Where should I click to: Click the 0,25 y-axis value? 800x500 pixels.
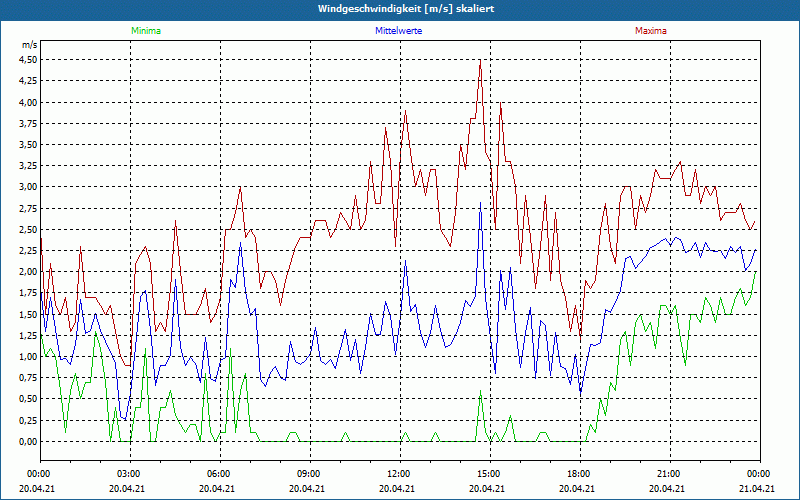28,420
